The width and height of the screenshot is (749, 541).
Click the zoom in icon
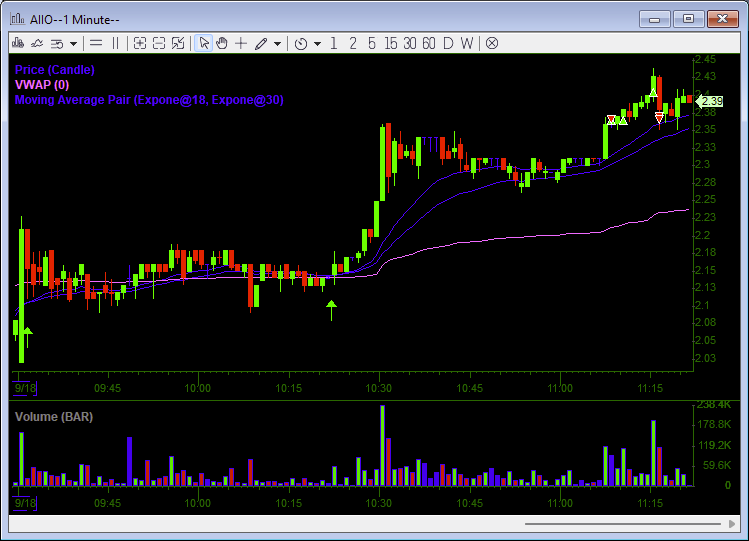pyautogui.click(x=139, y=43)
